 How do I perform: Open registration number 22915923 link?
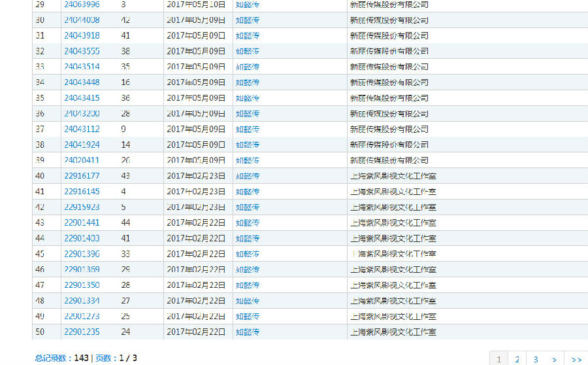82,207
